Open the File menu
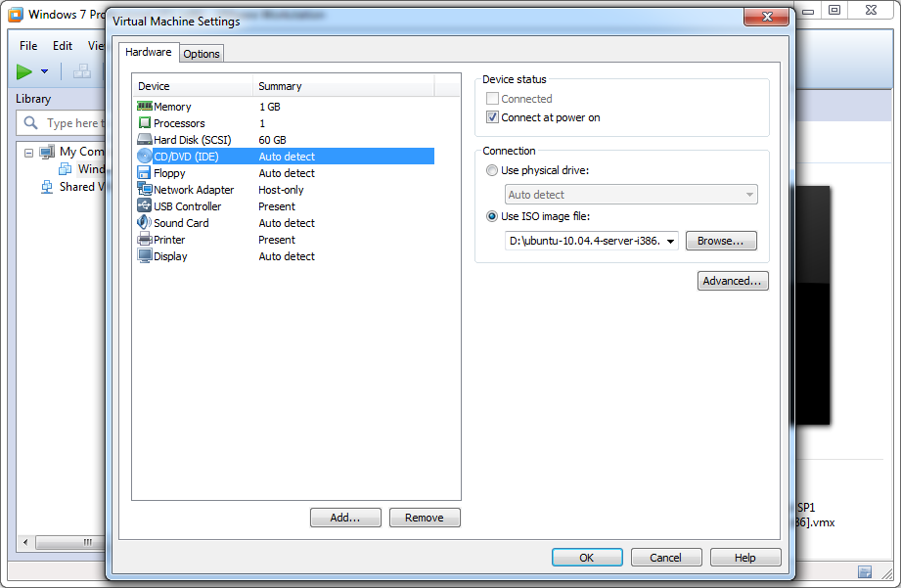 (x=28, y=46)
